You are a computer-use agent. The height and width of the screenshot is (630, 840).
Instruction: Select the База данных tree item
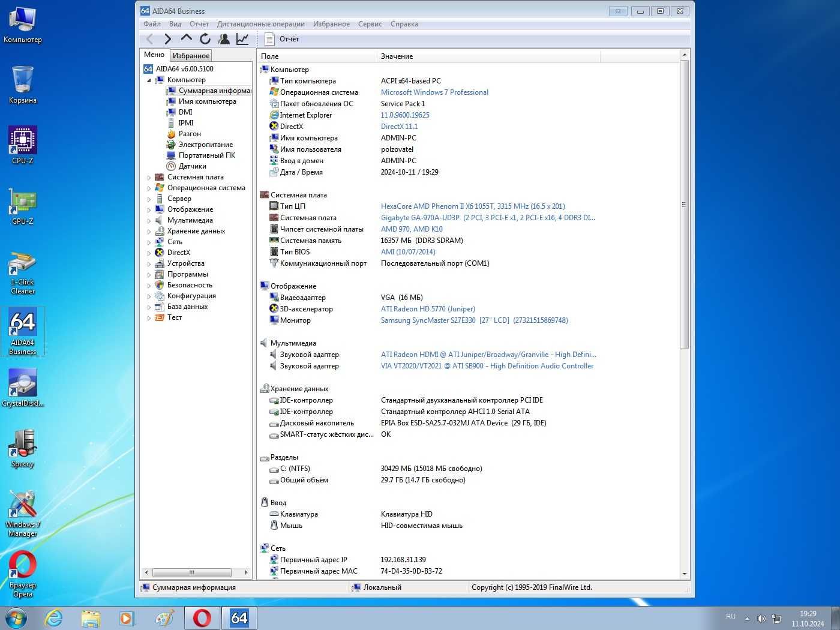tap(187, 307)
